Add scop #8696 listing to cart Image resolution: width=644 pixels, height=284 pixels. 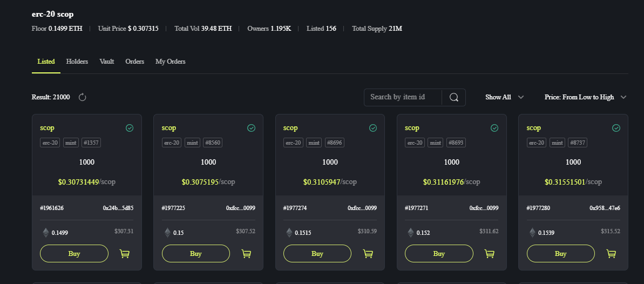click(x=368, y=254)
